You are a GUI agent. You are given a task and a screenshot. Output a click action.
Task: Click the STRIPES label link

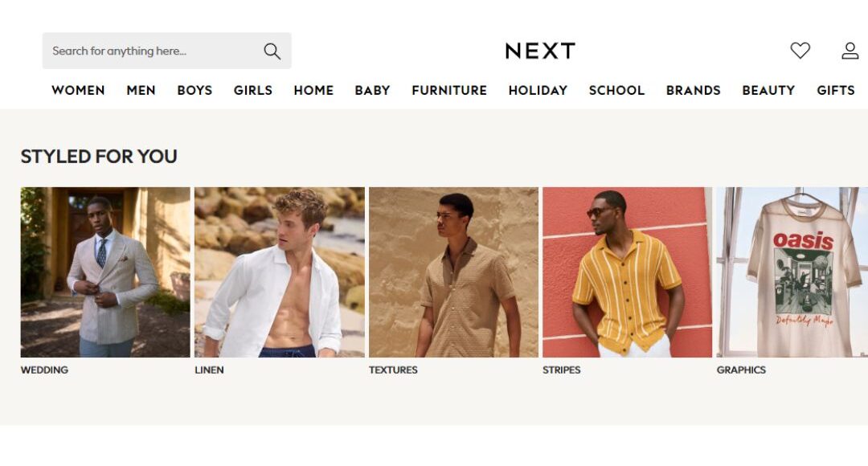561,370
